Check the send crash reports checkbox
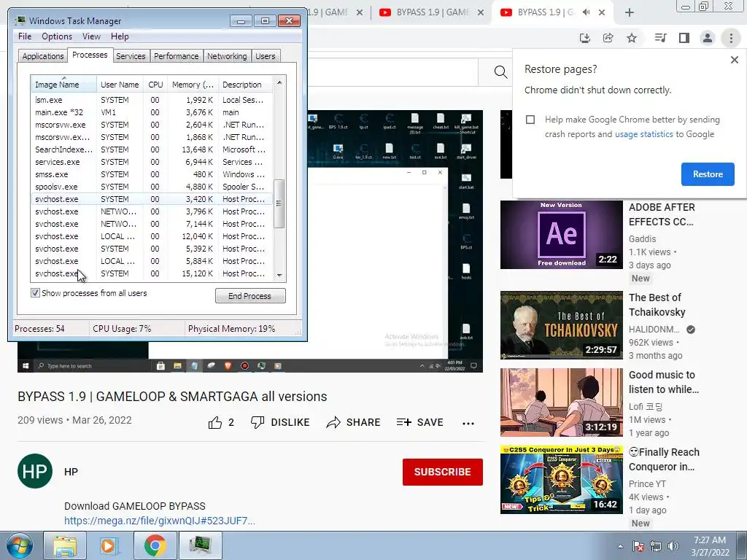The image size is (747, 560). pyautogui.click(x=530, y=120)
